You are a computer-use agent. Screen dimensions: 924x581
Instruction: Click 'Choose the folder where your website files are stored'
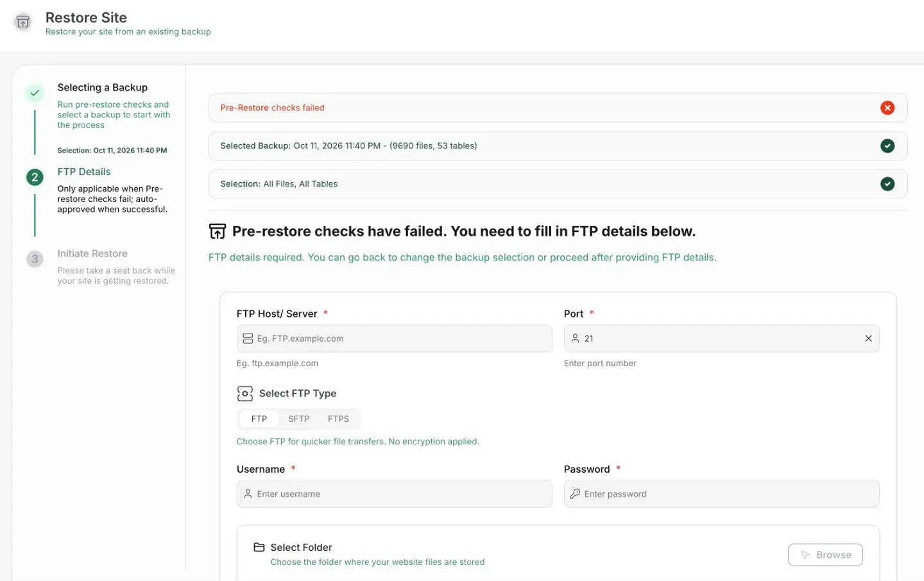(x=377, y=562)
